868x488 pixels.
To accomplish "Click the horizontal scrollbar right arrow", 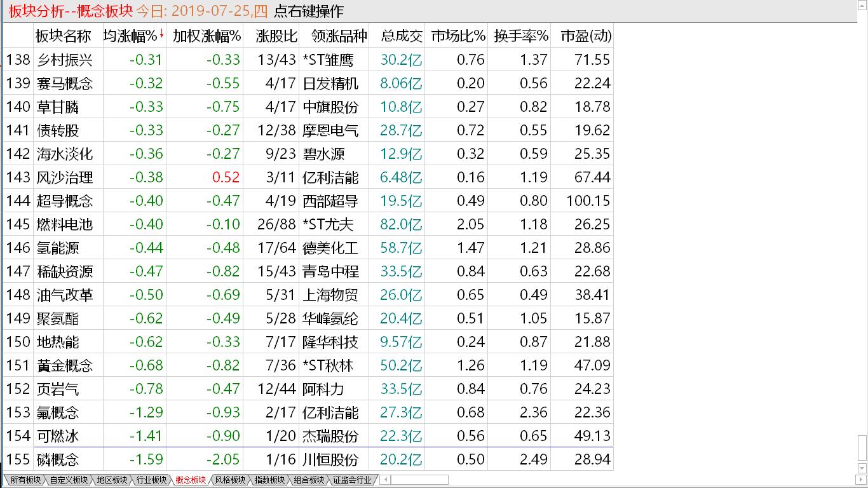I will (862, 480).
